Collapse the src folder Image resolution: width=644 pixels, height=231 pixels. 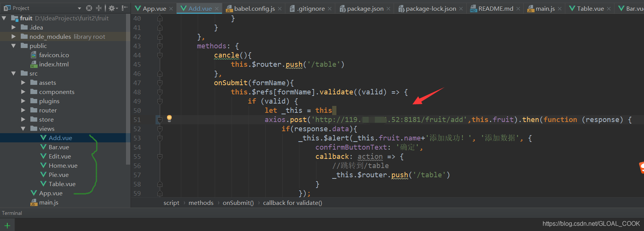pos(14,73)
